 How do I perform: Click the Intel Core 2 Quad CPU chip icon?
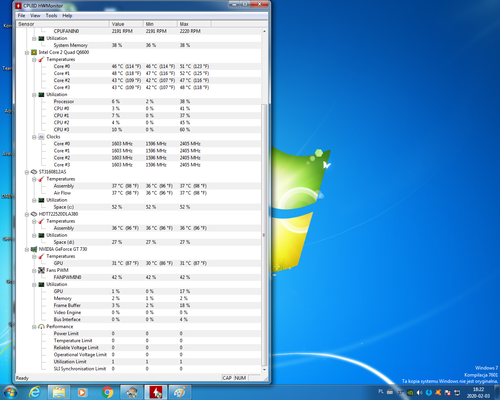click(34, 52)
